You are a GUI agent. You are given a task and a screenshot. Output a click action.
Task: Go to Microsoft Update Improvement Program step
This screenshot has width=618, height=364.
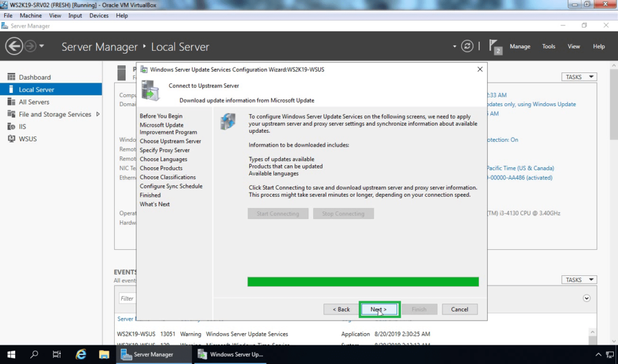click(x=168, y=129)
